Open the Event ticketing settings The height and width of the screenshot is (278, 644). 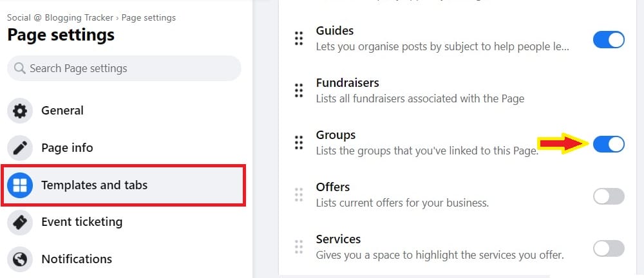pos(123,222)
